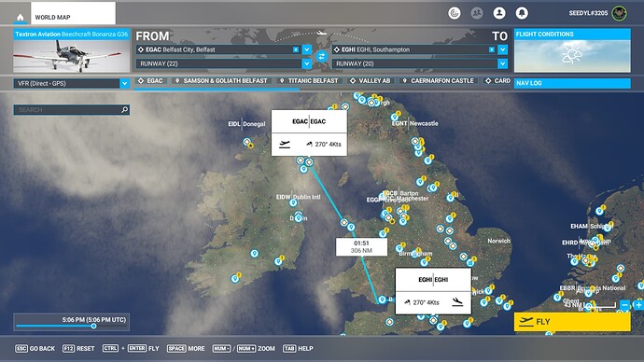Go to the home icon tab
Image resolution: width=644 pixels, height=362 pixels.
coord(21,17)
